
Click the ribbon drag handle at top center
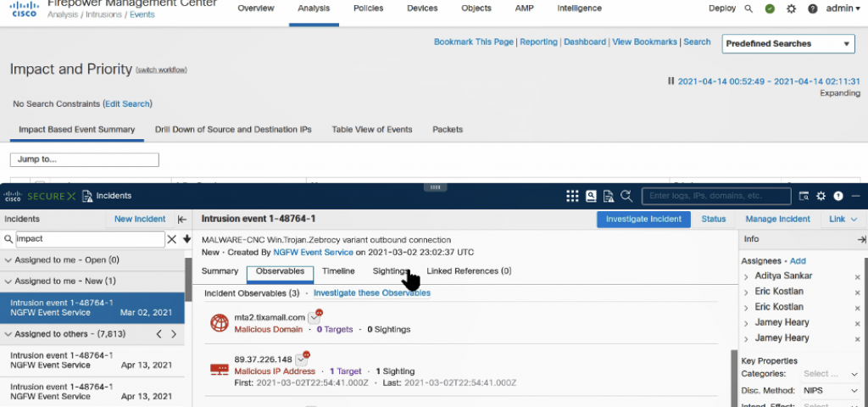(435, 187)
